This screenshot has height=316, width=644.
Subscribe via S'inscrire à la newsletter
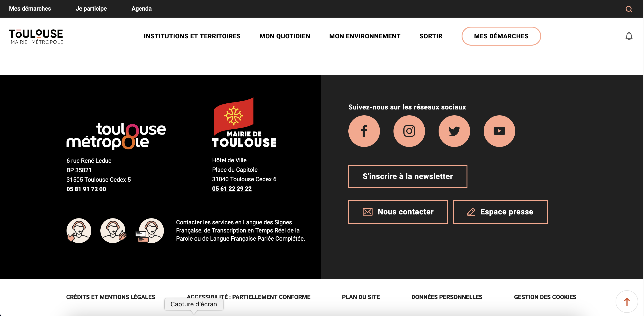tap(407, 176)
